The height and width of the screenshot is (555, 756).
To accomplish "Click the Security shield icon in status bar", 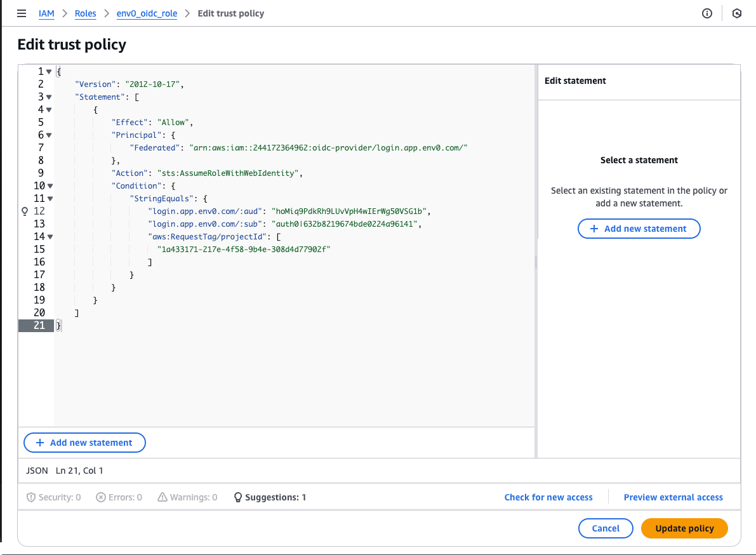I will 31,497.
